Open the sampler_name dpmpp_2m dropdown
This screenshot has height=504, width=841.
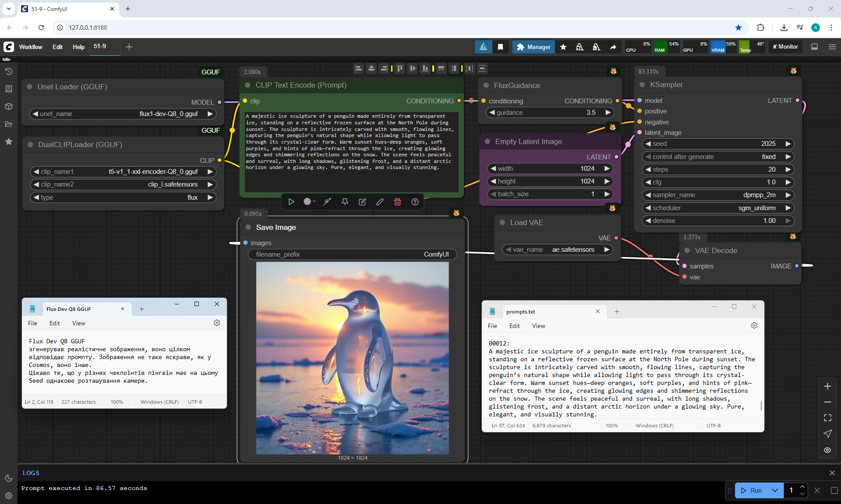pos(718,195)
